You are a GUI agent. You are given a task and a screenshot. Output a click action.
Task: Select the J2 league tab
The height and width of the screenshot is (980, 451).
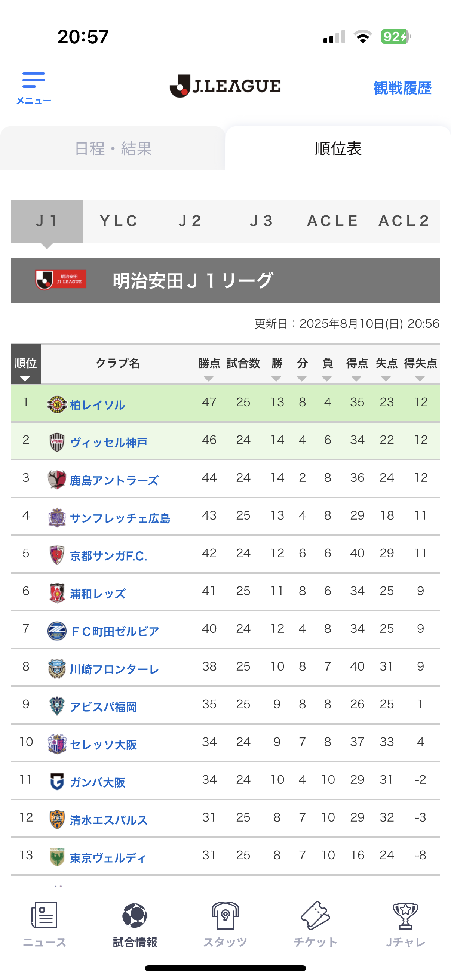[x=190, y=221]
